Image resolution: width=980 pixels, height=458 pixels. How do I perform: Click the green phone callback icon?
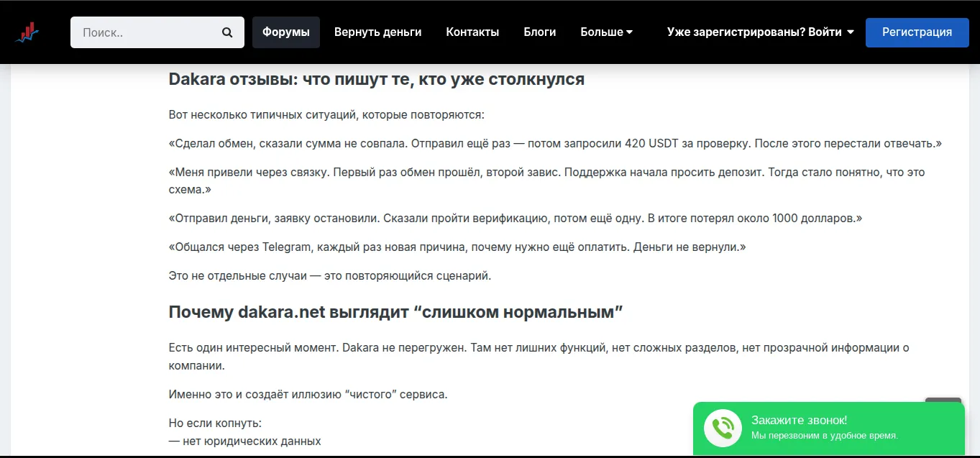[723, 429]
